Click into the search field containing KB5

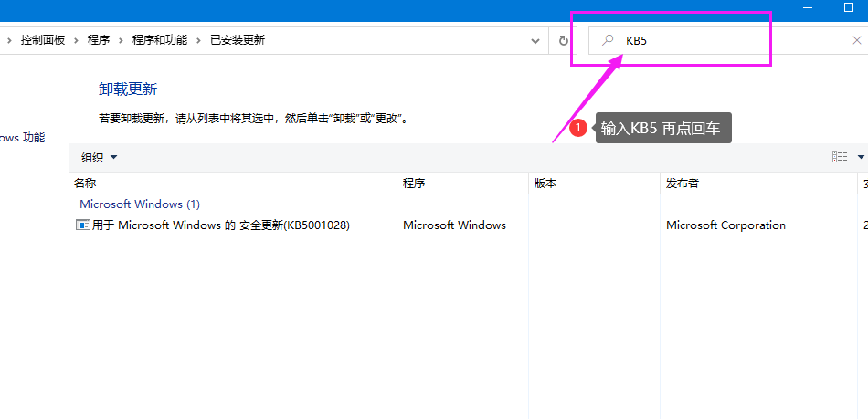point(731,40)
